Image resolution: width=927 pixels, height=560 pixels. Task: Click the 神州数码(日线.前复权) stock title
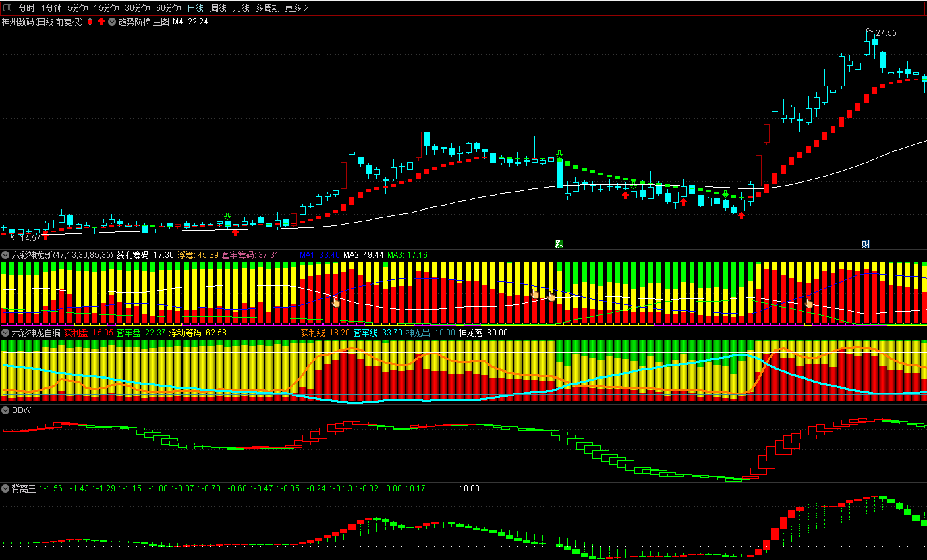tap(43, 22)
